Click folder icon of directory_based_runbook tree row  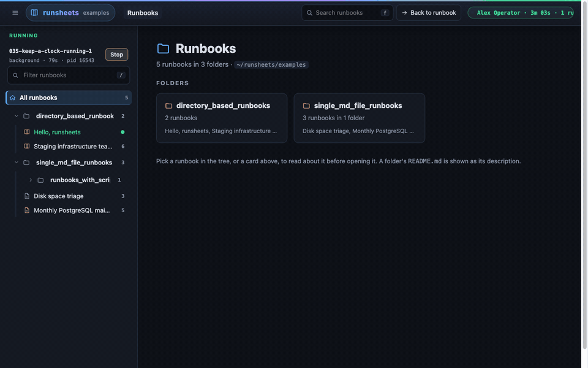point(26,116)
